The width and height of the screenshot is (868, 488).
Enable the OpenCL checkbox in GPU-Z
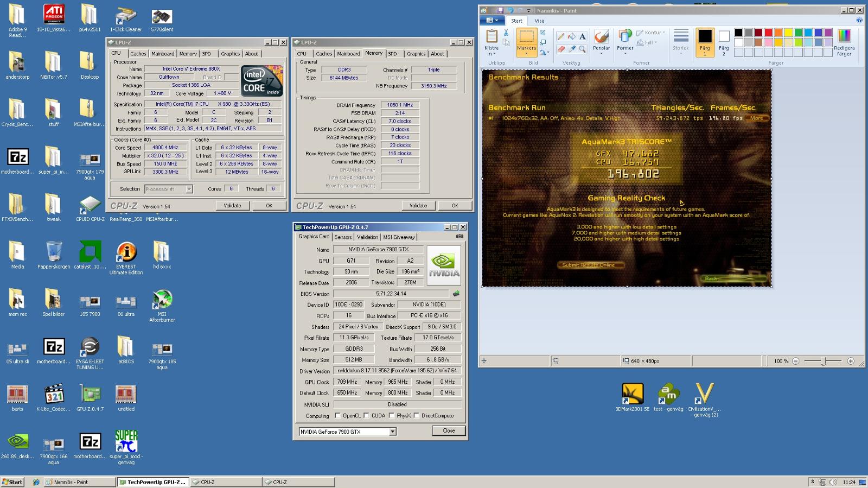(338, 416)
